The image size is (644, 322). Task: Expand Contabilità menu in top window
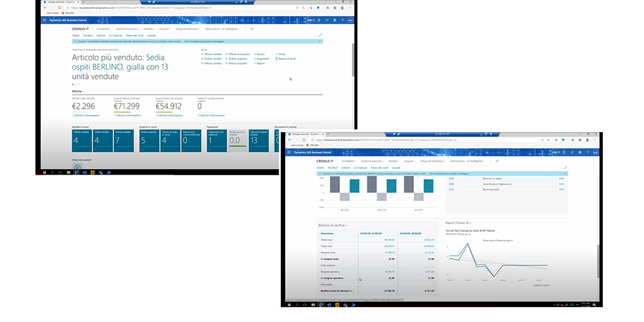tap(105, 29)
